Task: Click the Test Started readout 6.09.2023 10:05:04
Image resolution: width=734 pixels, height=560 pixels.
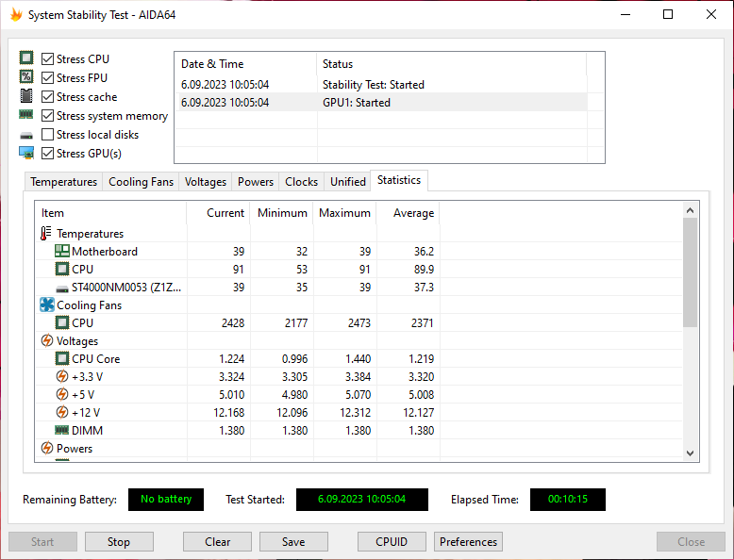Action: (362, 499)
